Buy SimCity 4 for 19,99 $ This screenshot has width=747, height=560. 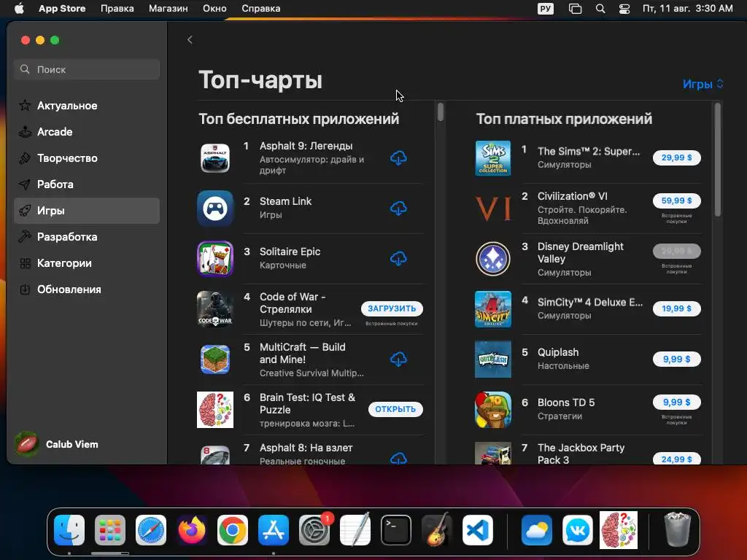coord(676,308)
